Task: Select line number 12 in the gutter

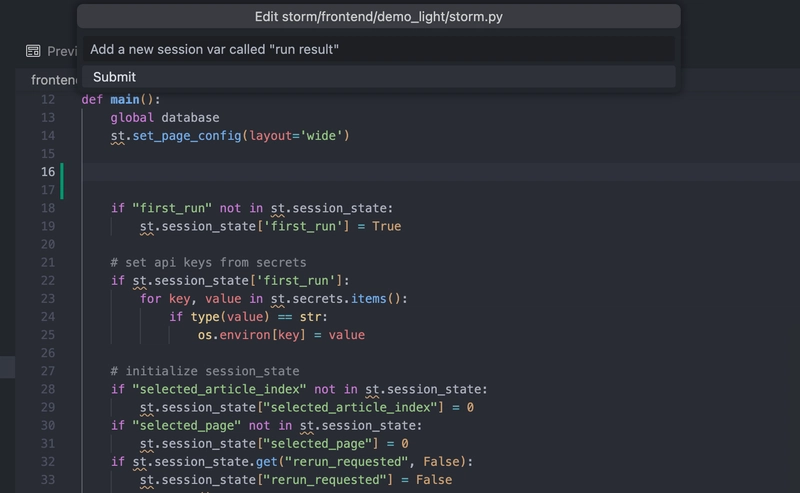Action: [x=48, y=100]
